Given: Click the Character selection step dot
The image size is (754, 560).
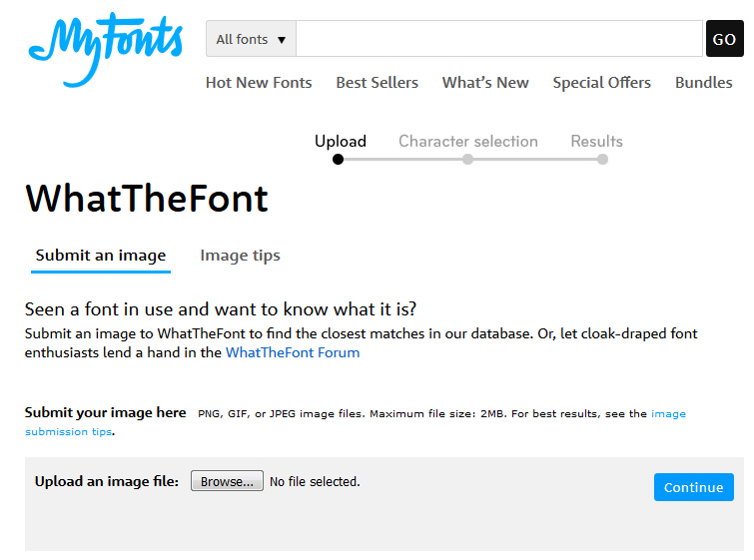Looking at the screenshot, I should [x=467, y=159].
